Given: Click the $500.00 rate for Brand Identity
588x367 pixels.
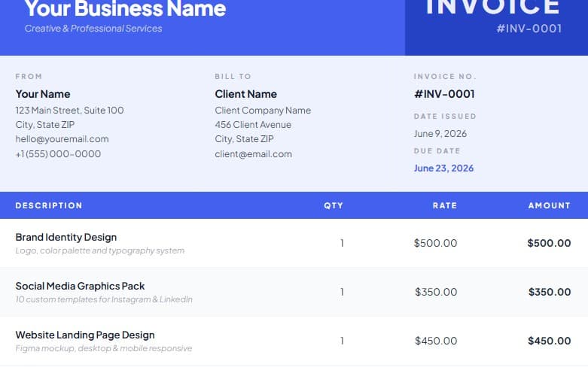Looking at the screenshot, I should click(435, 243).
